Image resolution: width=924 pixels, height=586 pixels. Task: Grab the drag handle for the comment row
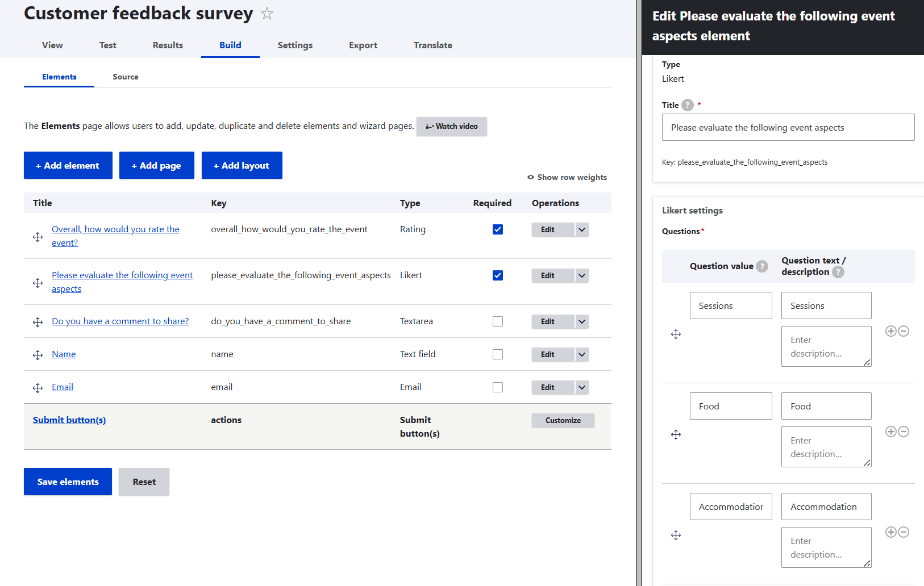point(38,322)
